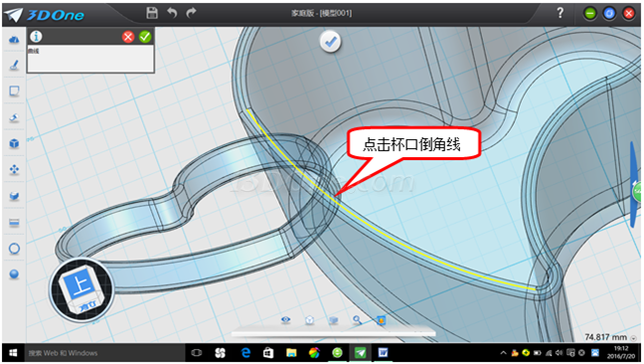Open the move transform tool
The width and height of the screenshot is (644, 364).
(14, 169)
